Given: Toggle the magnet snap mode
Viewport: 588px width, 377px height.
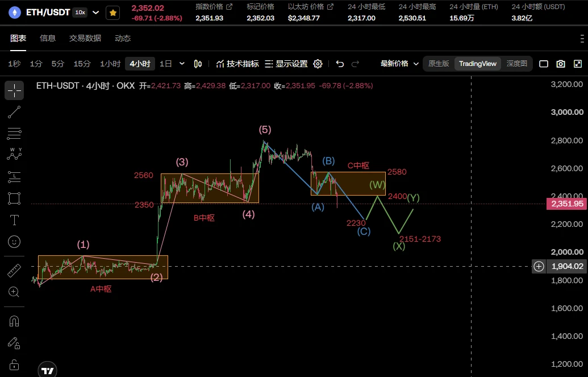Looking at the screenshot, I should (x=14, y=321).
